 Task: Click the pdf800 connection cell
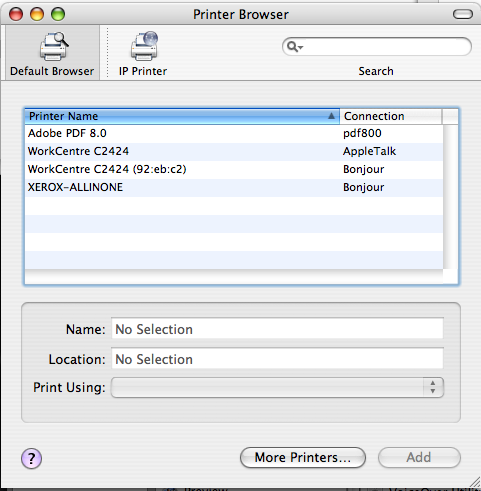click(x=362, y=133)
